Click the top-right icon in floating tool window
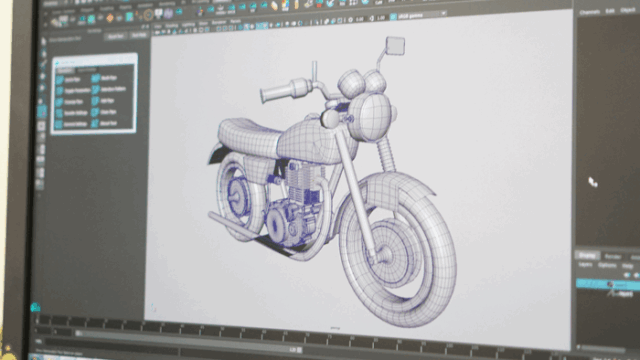The width and height of the screenshot is (640, 360). coord(95,78)
